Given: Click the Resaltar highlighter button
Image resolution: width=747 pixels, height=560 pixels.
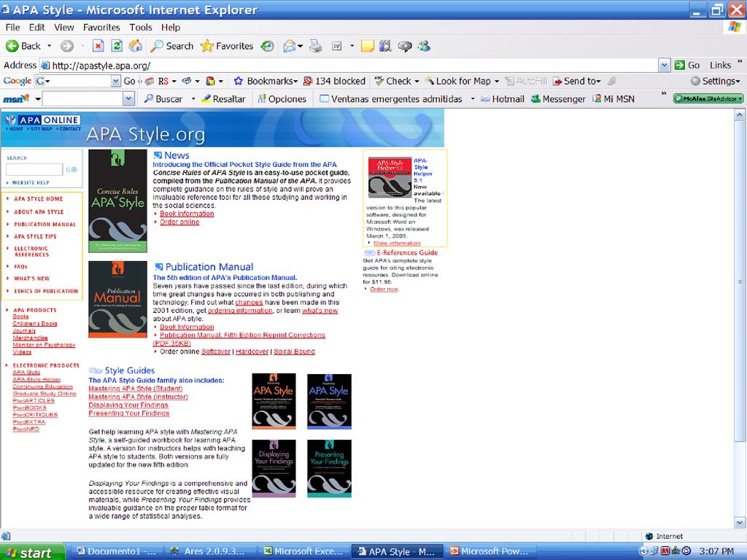Looking at the screenshot, I should 223,98.
